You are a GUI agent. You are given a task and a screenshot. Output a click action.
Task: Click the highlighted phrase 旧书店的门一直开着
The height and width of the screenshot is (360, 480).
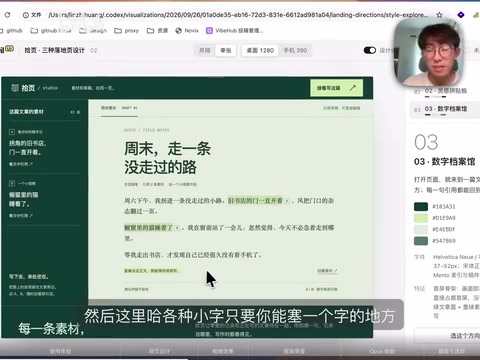point(255,201)
